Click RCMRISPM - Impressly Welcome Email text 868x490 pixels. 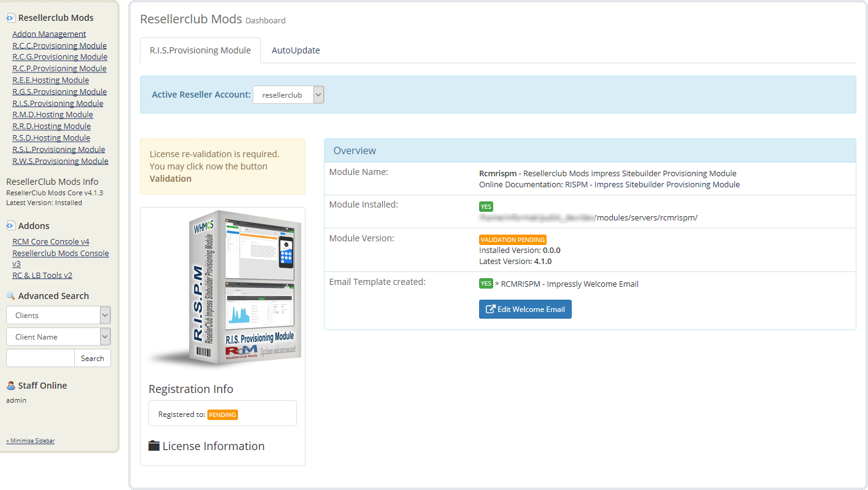[570, 284]
